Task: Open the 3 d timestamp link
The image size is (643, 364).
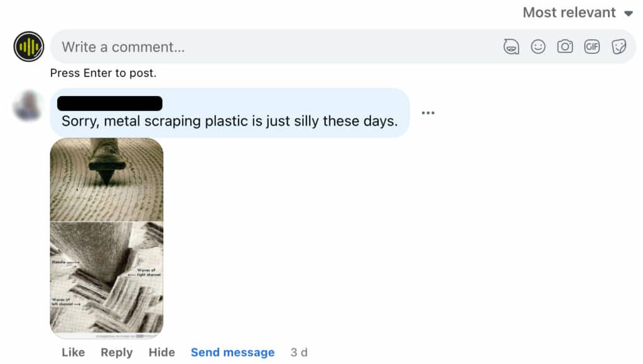Action: click(x=299, y=352)
